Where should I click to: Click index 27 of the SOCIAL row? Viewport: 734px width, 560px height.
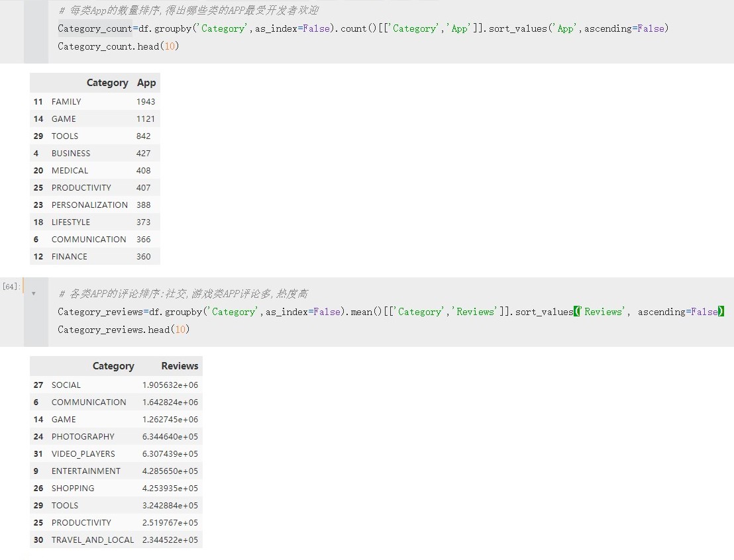click(x=38, y=385)
